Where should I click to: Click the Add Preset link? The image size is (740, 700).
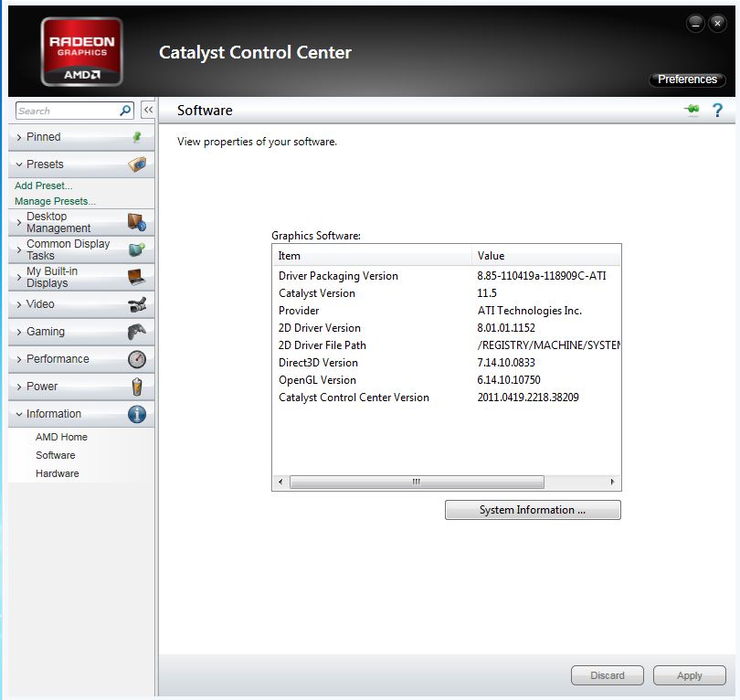click(44, 186)
